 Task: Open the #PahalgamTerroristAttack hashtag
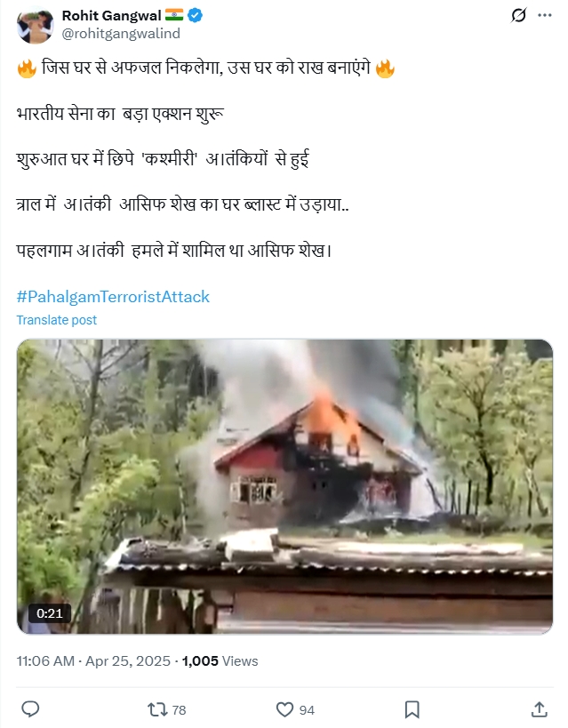click(x=113, y=297)
